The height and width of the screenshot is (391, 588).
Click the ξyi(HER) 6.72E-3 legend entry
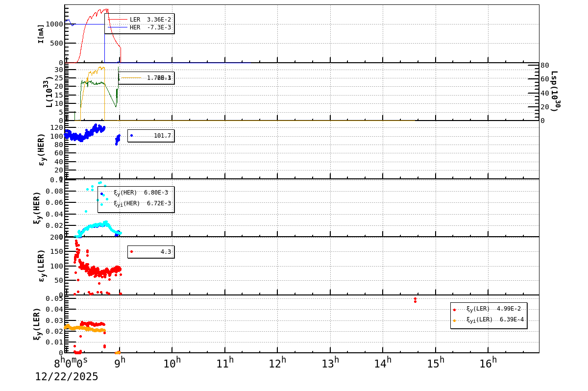tap(136, 203)
